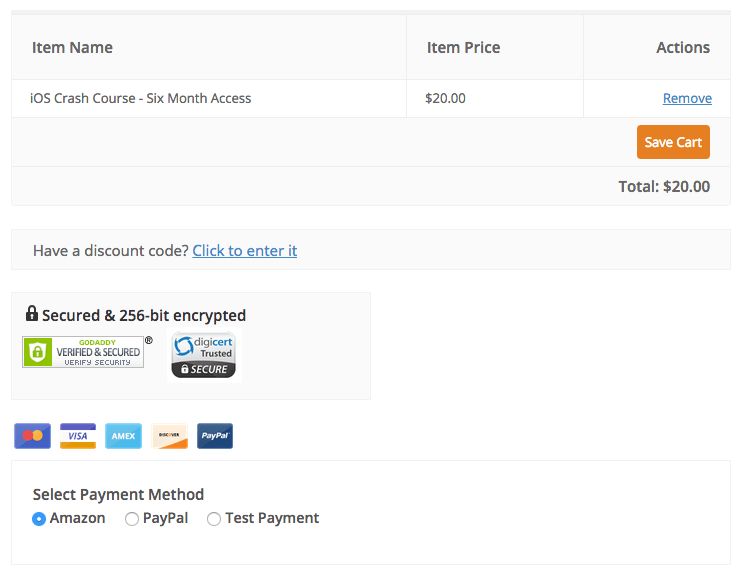This screenshot has height=571, width=741.
Task: Open the discount code entry link
Action: (245, 251)
